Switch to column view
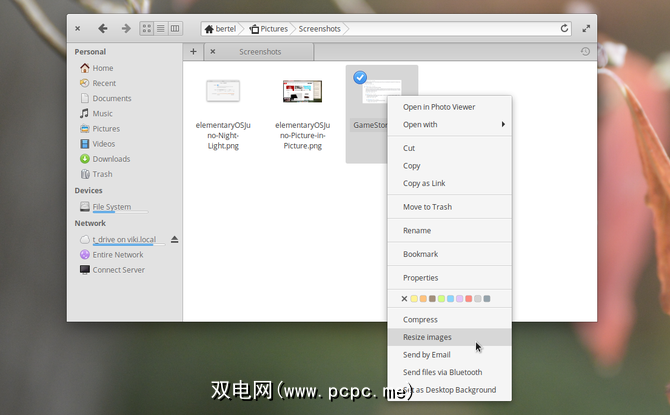This screenshot has height=415, width=670. (x=175, y=29)
